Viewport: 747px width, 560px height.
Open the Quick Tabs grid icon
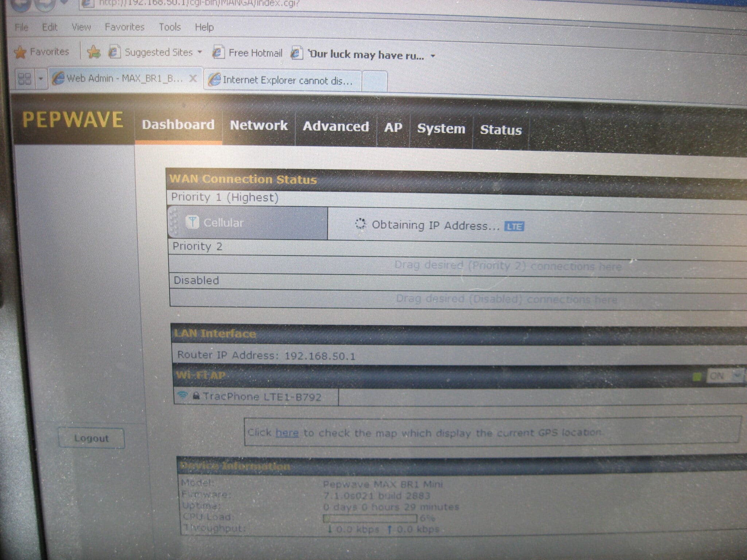click(25, 78)
